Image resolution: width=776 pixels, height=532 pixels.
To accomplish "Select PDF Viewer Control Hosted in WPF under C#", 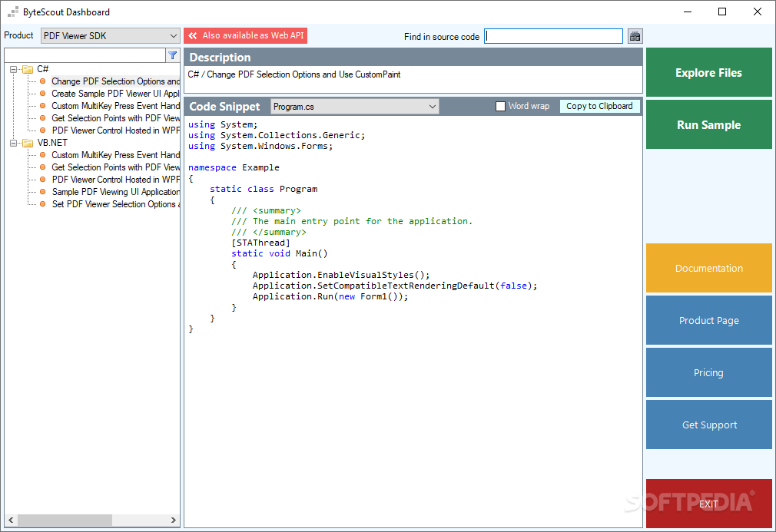I will coord(115,131).
